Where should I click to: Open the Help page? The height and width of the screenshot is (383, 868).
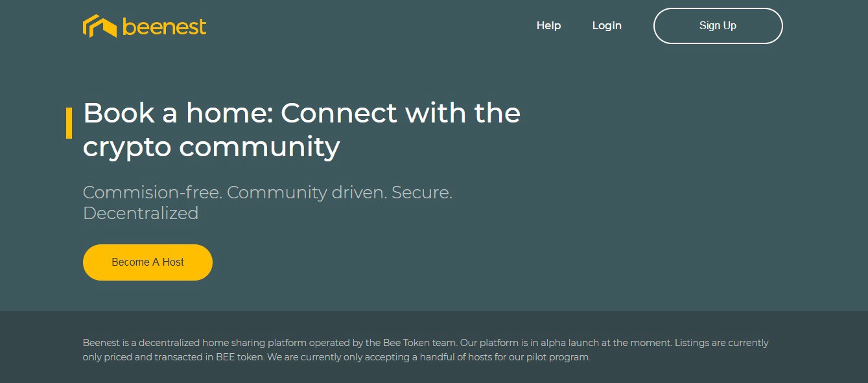coord(548,26)
